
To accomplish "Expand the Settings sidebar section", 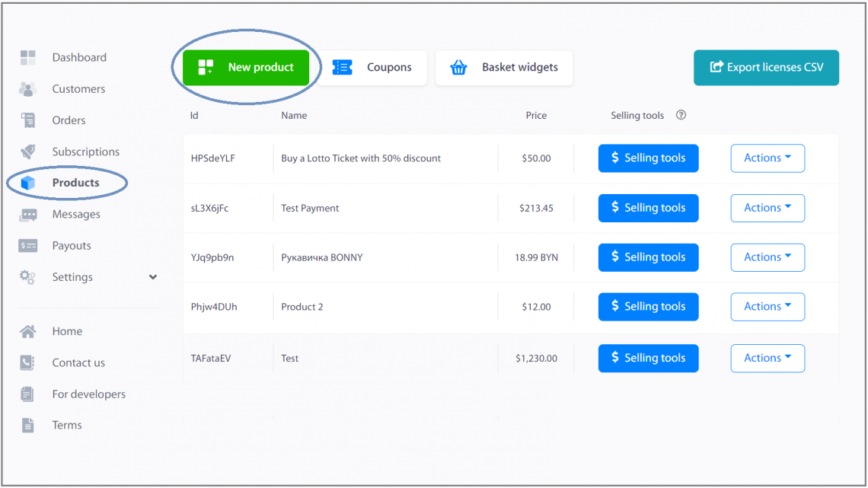I will pyautogui.click(x=152, y=277).
